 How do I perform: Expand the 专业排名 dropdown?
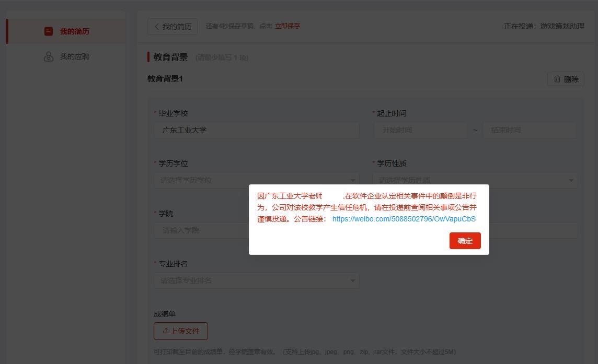click(x=256, y=280)
